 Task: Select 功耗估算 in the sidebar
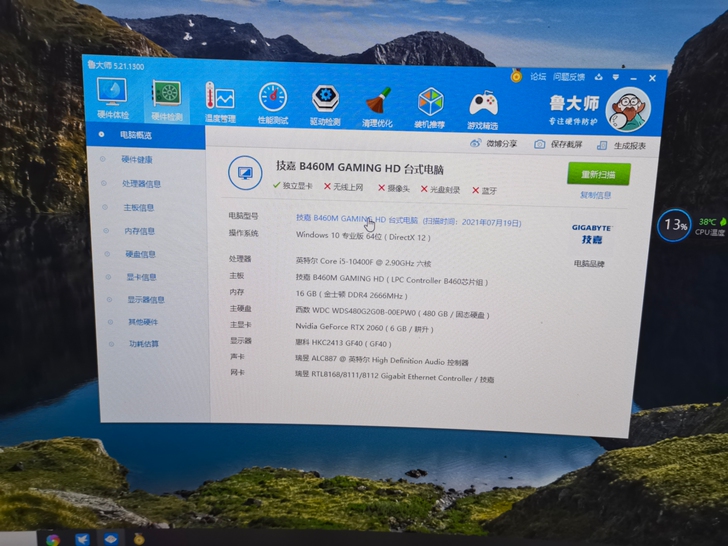coord(144,344)
